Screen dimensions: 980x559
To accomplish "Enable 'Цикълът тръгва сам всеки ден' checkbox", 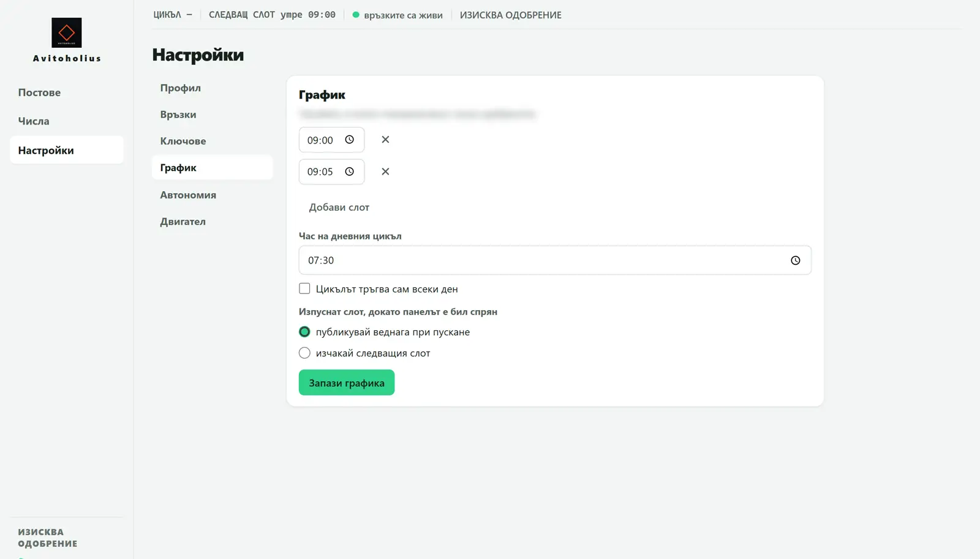I will (304, 289).
